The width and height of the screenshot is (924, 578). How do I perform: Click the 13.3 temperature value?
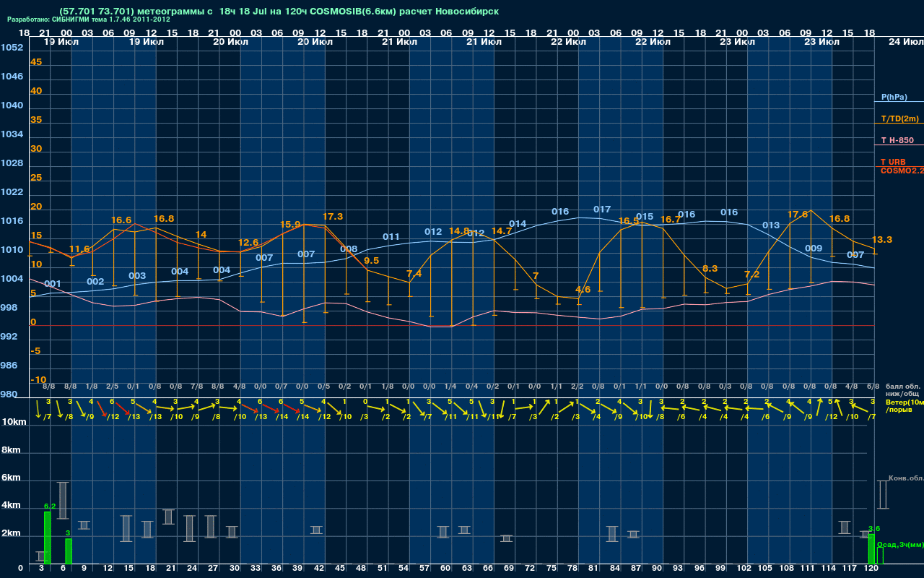click(882, 240)
